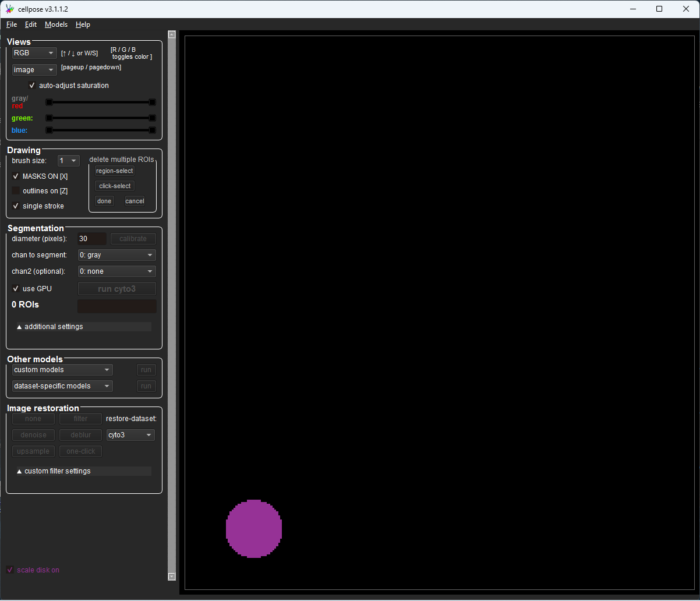Turn off the scale disk on checkbox
700x601 pixels.
pos(10,570)
